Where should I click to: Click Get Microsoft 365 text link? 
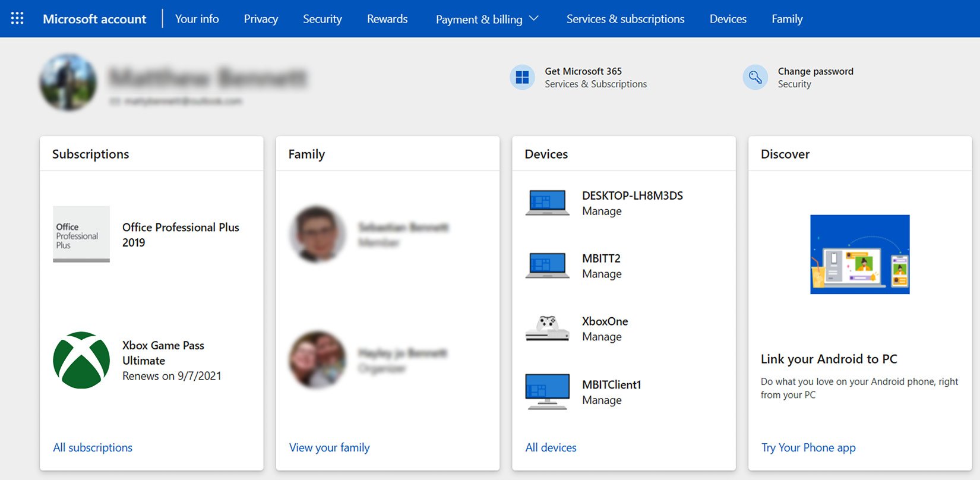[x=583, y=71]
